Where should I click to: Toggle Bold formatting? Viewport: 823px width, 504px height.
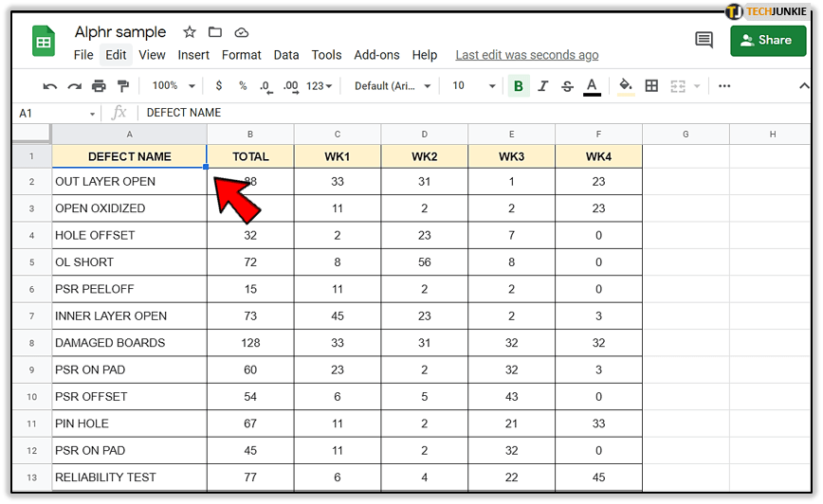coord(518,86)
